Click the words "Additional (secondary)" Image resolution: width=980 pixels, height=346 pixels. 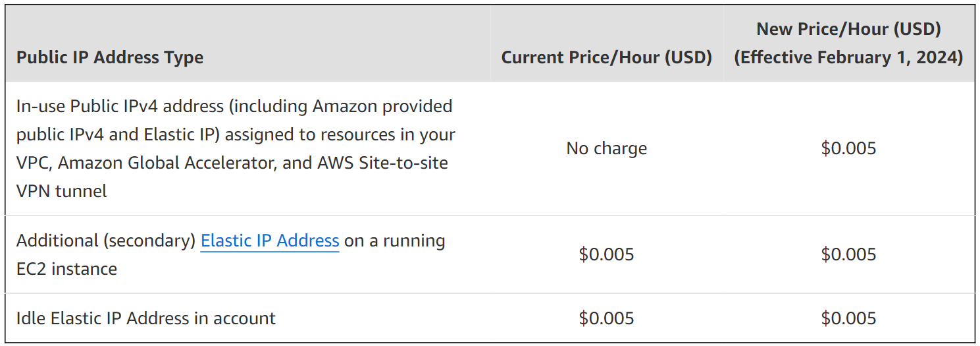(106, 241)
